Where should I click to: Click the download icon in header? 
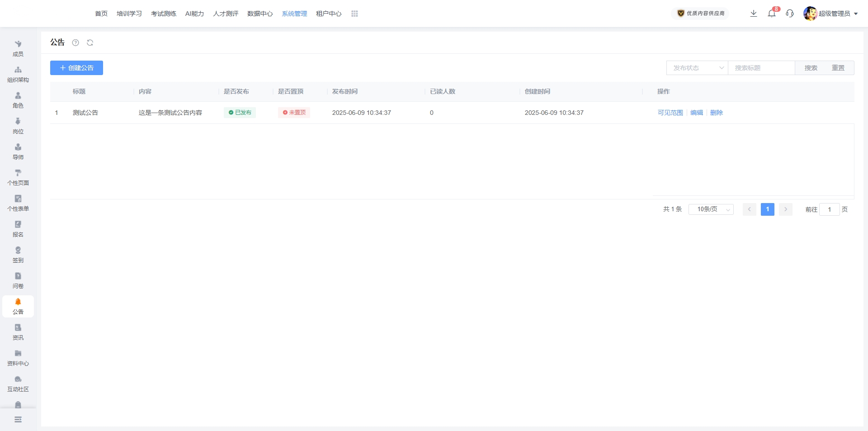pyautogui.click(x=754, y=14)
